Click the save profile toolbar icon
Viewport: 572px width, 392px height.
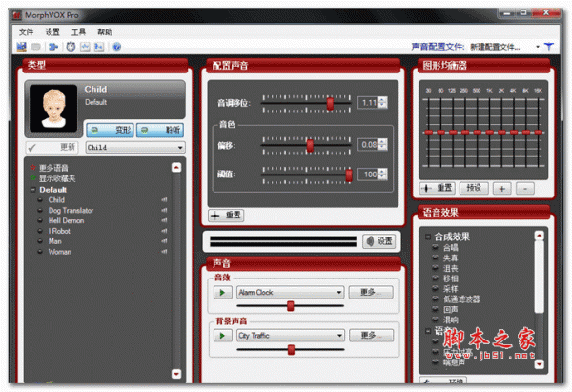tap(22, 47)
